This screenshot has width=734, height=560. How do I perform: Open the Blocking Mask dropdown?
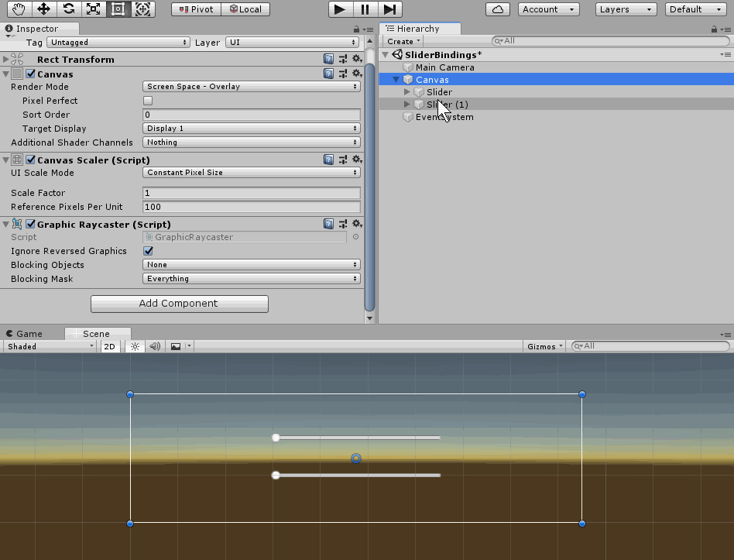click(x=252, y=279)
